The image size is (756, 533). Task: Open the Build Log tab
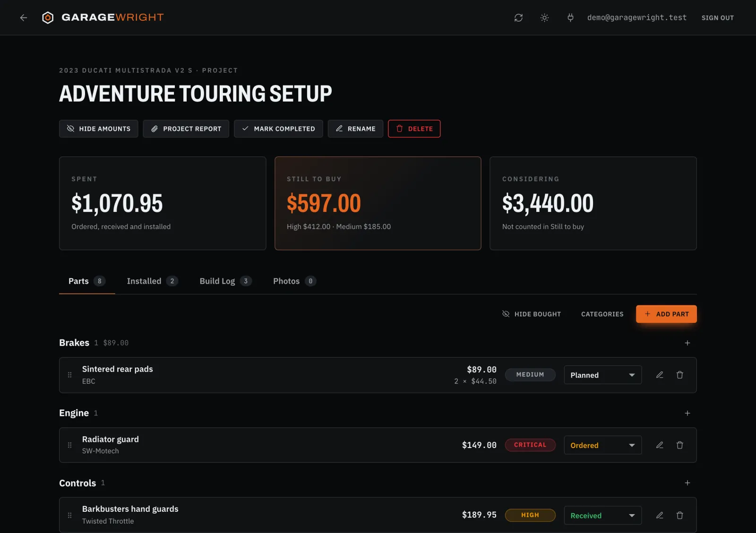(x=225, y=281)
